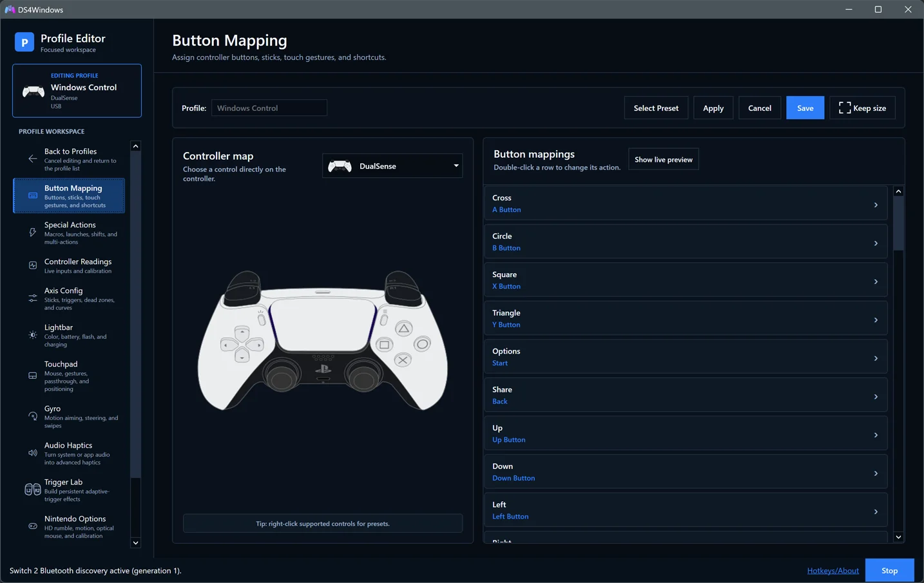
Task: Save the profile
Action: click(x=805, y=108)
